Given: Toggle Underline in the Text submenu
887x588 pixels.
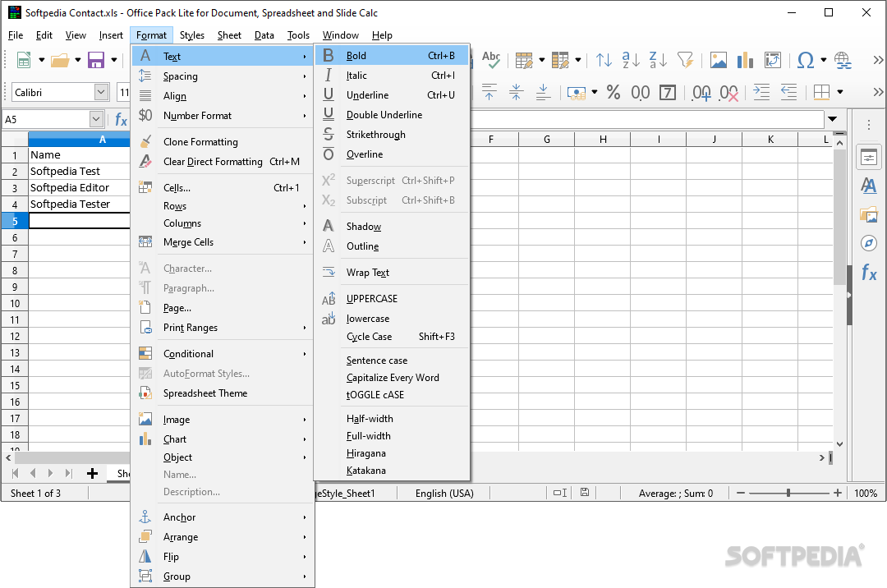Looking at the screenshot, I should 392,95.
